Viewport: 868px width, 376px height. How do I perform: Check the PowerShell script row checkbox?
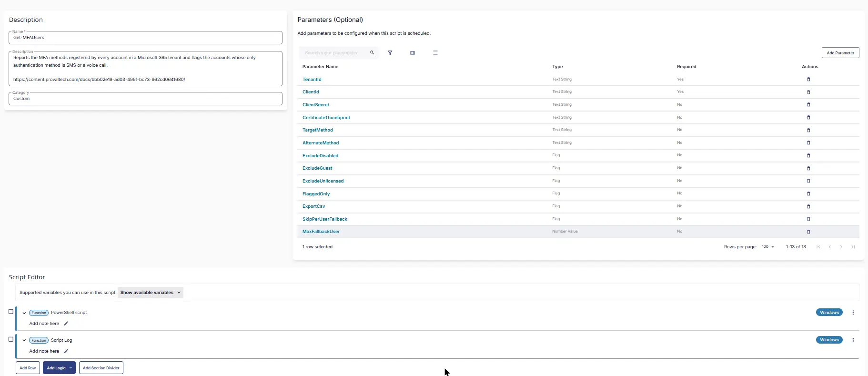tap(11, 312)
